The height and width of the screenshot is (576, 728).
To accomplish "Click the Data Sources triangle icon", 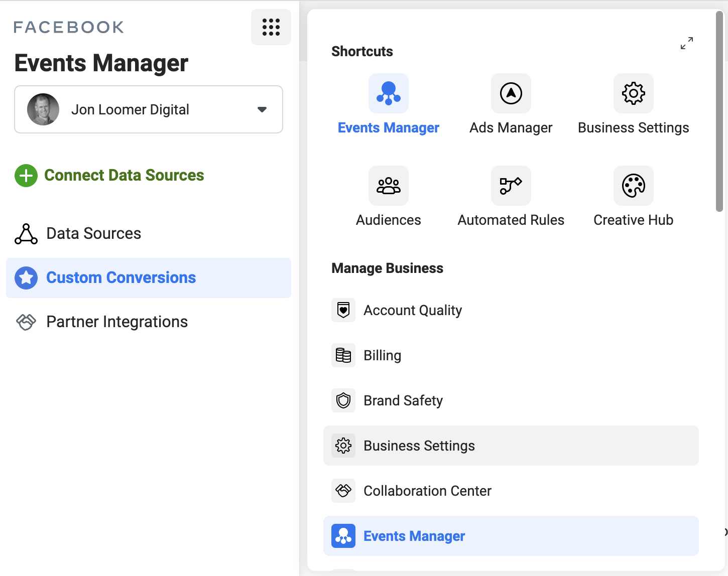I will click(x=26, y=234).
